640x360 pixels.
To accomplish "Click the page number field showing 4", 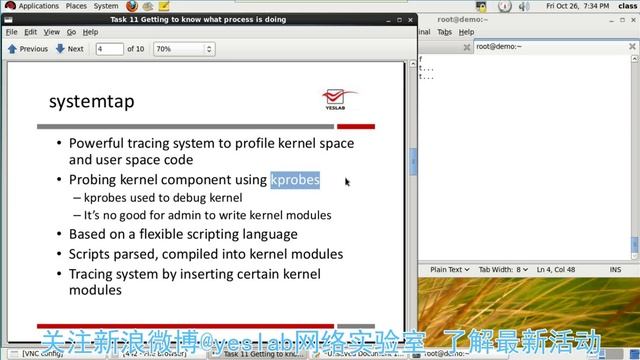I will (109, 49).
